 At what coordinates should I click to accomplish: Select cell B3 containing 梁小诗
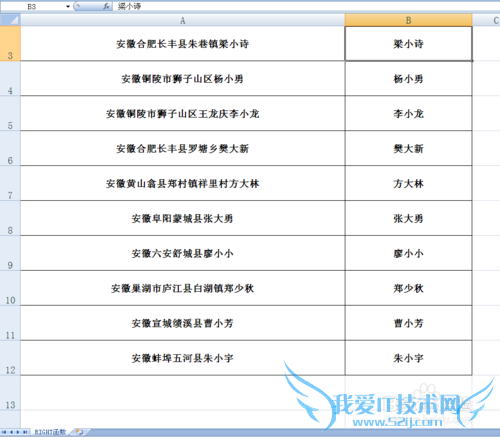(408, 44)
